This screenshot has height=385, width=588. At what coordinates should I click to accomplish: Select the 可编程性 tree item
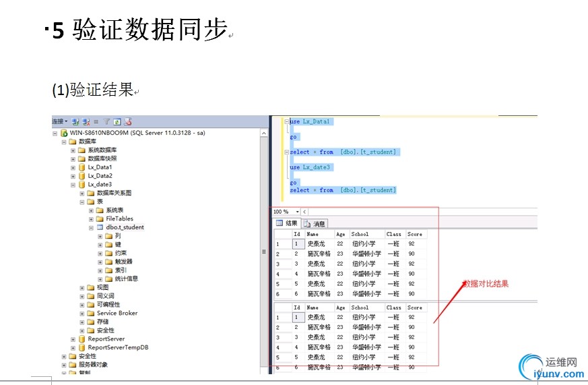[x=108, y=304]
